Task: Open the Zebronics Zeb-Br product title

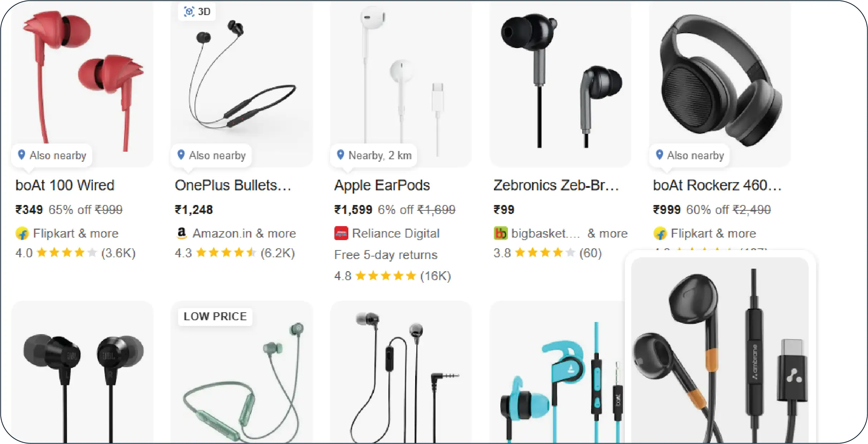Action: (x=556, y=185)
